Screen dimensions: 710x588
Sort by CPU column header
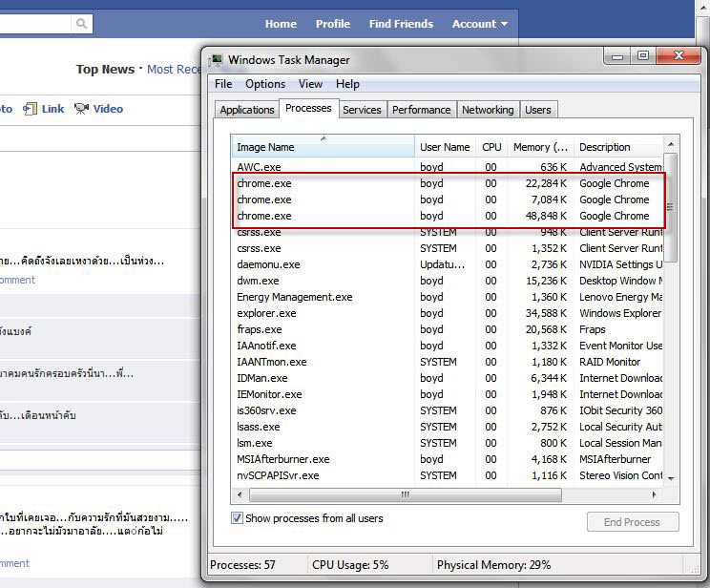(x=491, y=147)
